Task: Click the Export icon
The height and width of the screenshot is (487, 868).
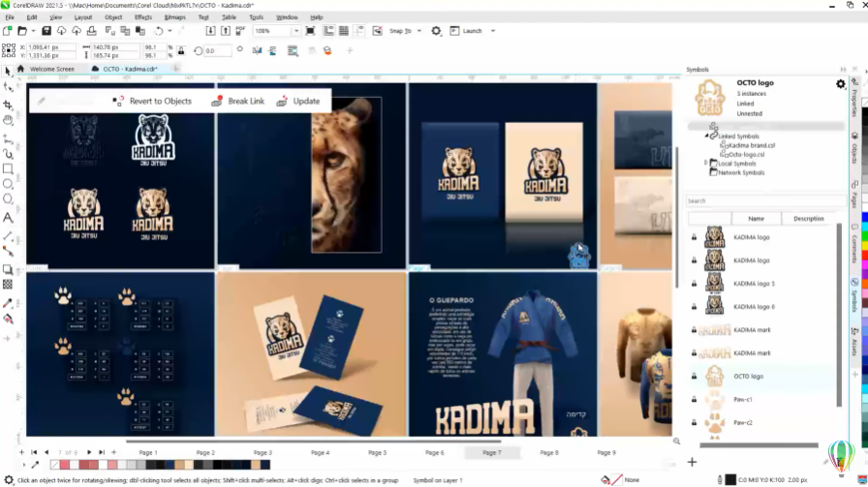Action: (226, 31)
